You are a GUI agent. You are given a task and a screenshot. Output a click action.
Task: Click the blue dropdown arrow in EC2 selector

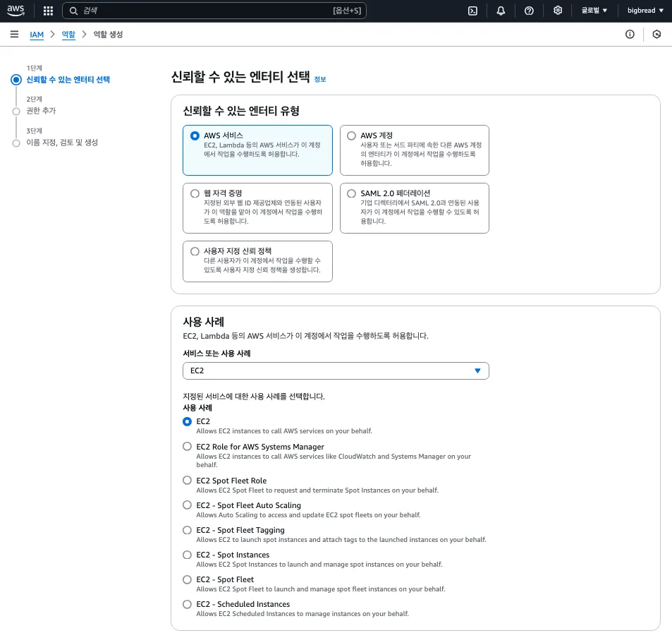click(477, 371)
